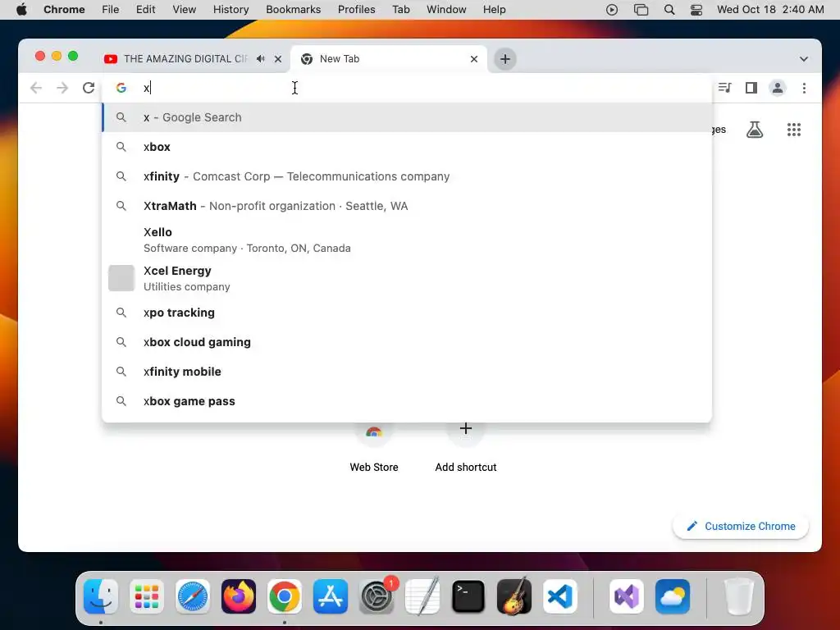The width and height of the screenshot is (840, 630).
Task: Open a new tab with the plus button
Action: point(504,59)
